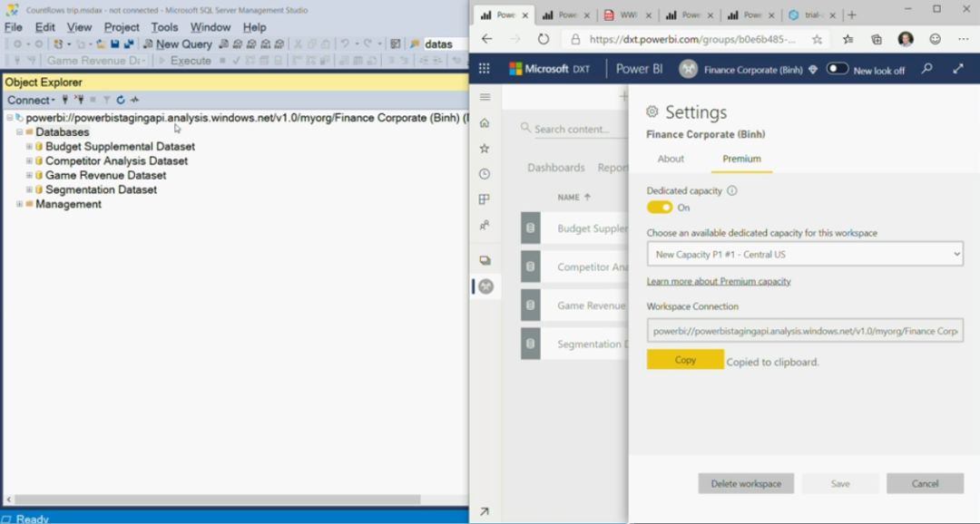Toggle the New look off switch

[x=837, y=69]
